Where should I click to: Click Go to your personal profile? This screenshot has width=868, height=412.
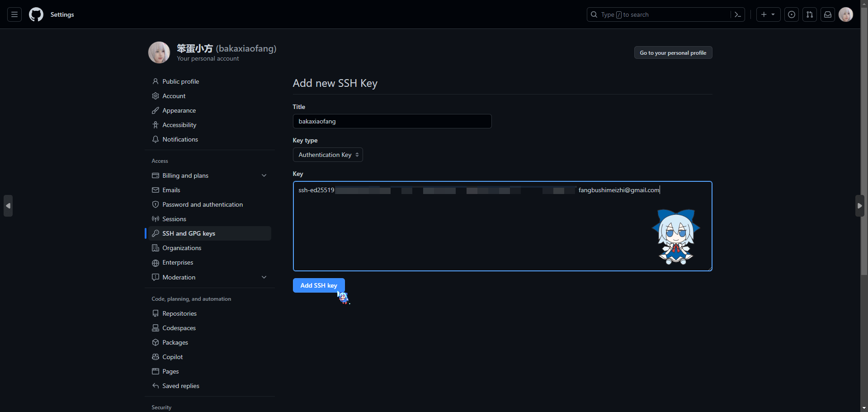pyautogui.click(x=673, y=53)
